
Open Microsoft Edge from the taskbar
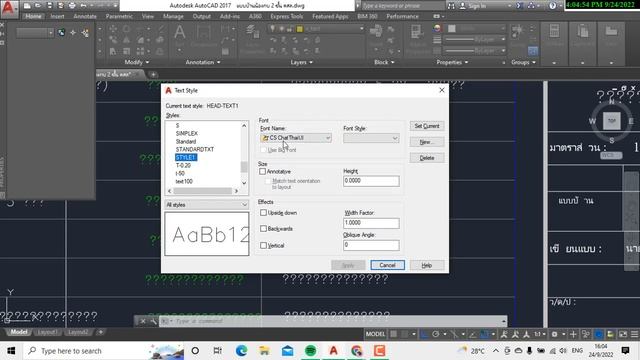tap(241, 351)
